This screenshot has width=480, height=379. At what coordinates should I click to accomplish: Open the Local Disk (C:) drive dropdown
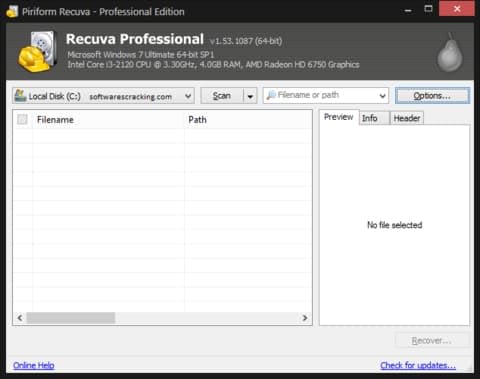pyautogui.click(x=103, y=96)
